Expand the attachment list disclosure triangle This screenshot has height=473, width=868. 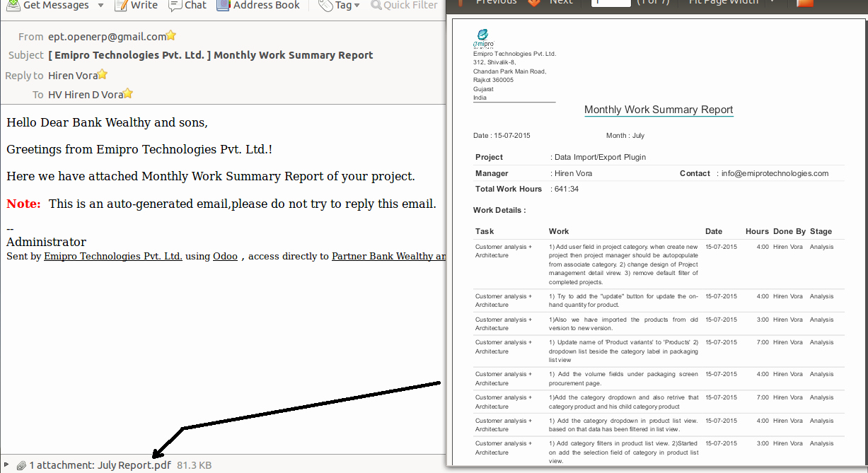tap(7, 465)
